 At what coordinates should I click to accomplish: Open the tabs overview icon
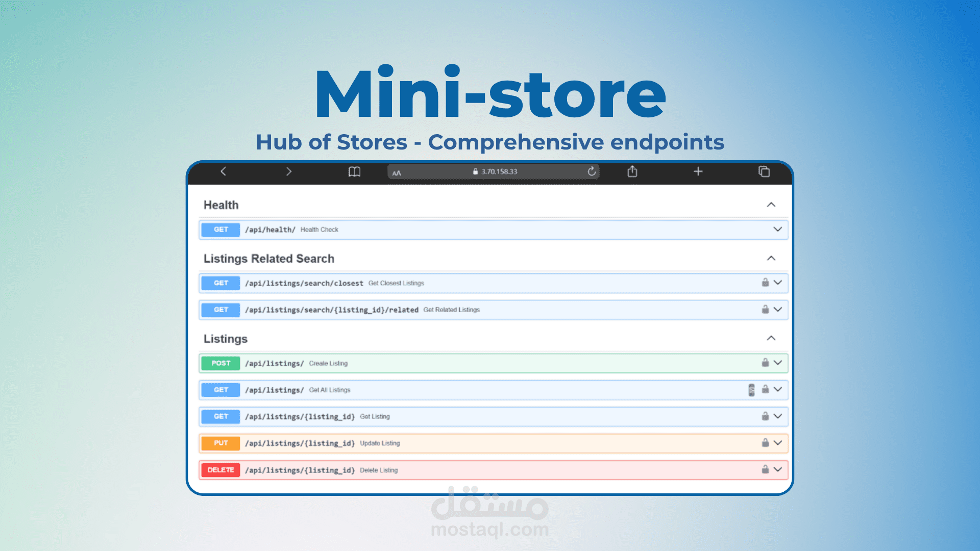coord(764,171)
